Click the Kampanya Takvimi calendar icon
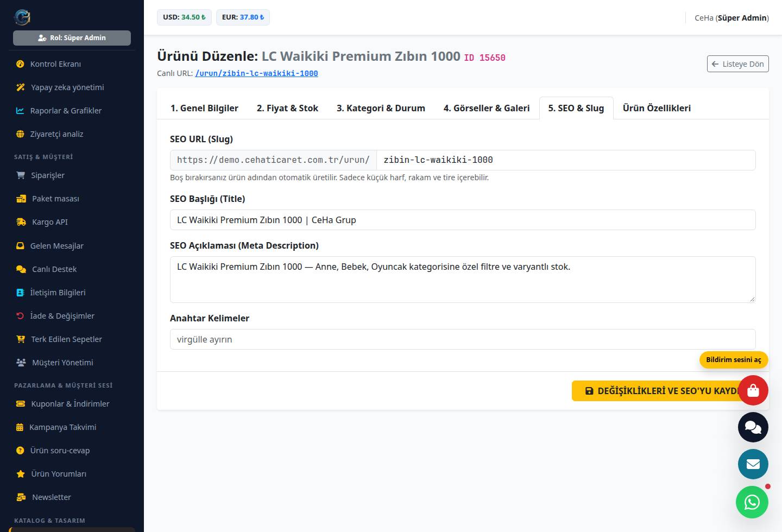This screenshot has height=532, width=782. pyautogui.click(x=20, y=427)
